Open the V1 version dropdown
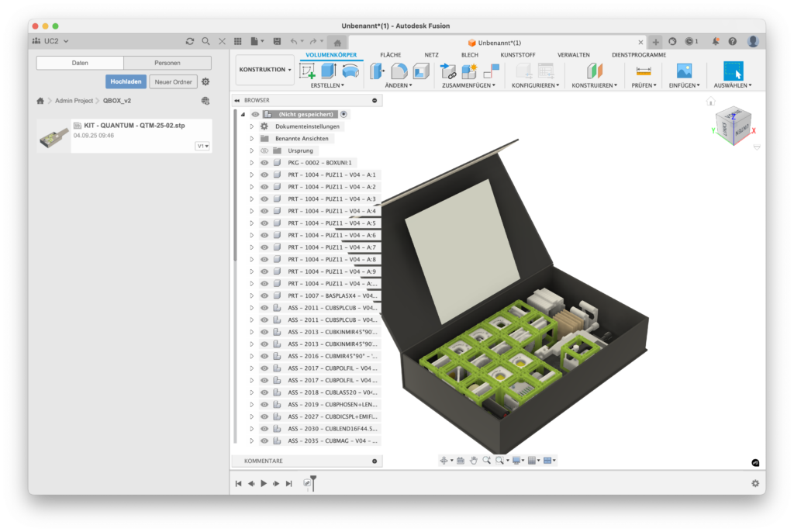The width and height of the screenshot is (794, 532). pos(202,146)
